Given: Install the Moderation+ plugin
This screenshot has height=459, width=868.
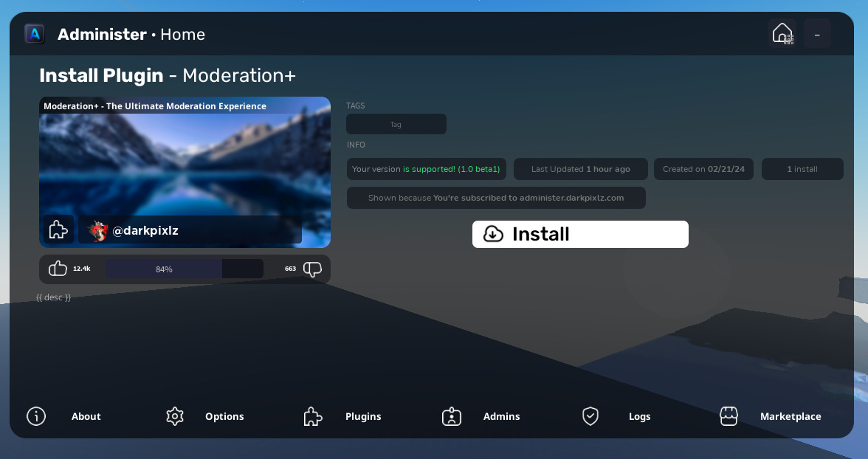Looking at the screenshot, I should (580, 234).
